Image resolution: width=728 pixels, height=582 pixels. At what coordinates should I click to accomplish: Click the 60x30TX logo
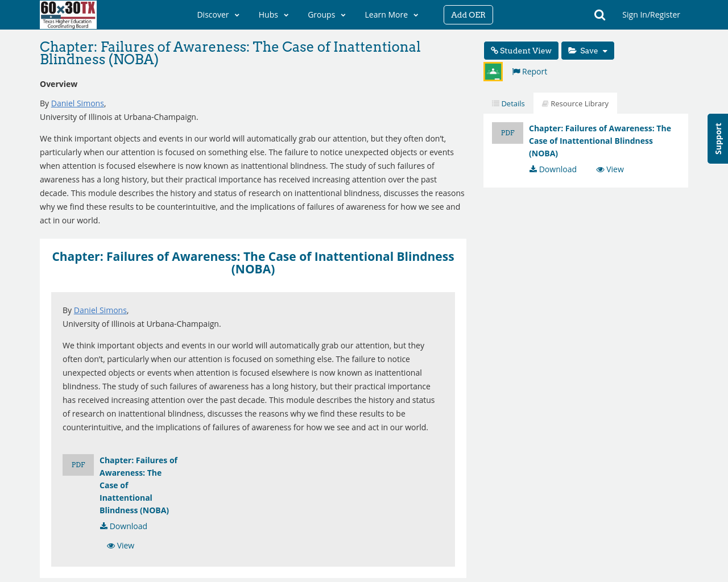pos(68,15)
